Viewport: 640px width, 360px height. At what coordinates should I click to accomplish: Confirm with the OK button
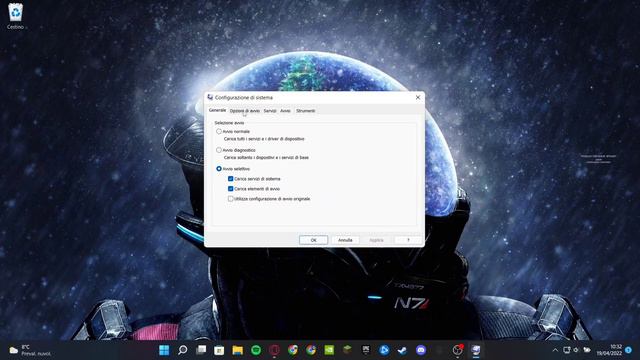313,240
